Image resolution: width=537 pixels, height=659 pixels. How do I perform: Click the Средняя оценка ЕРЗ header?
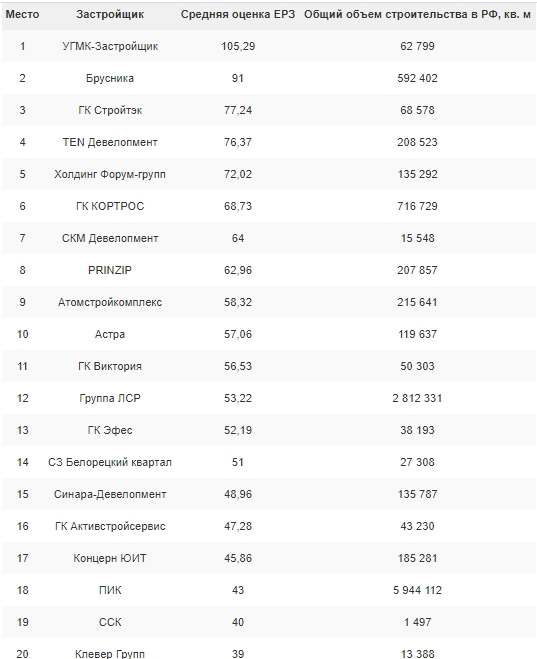(x=238, y=14)
